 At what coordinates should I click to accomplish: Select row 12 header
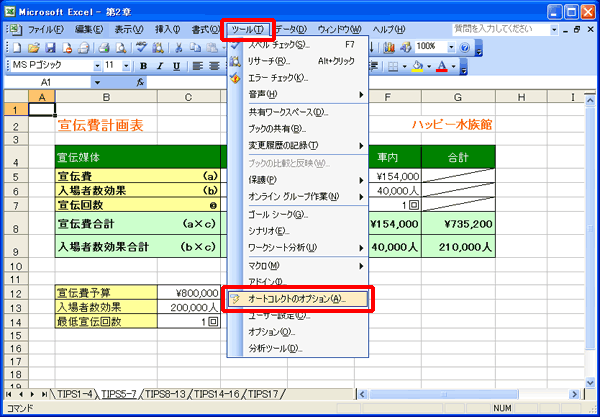[x=16, y=293]
